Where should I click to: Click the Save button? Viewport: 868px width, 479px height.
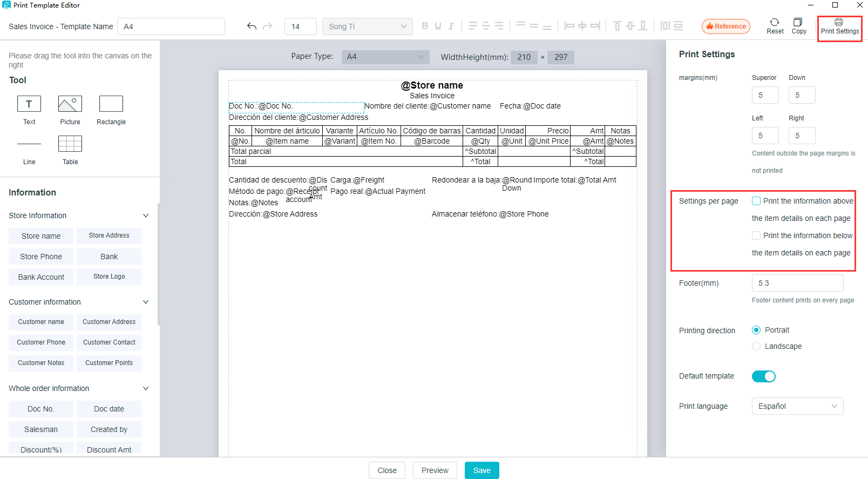pyautogui.click(x=482, y=470)
